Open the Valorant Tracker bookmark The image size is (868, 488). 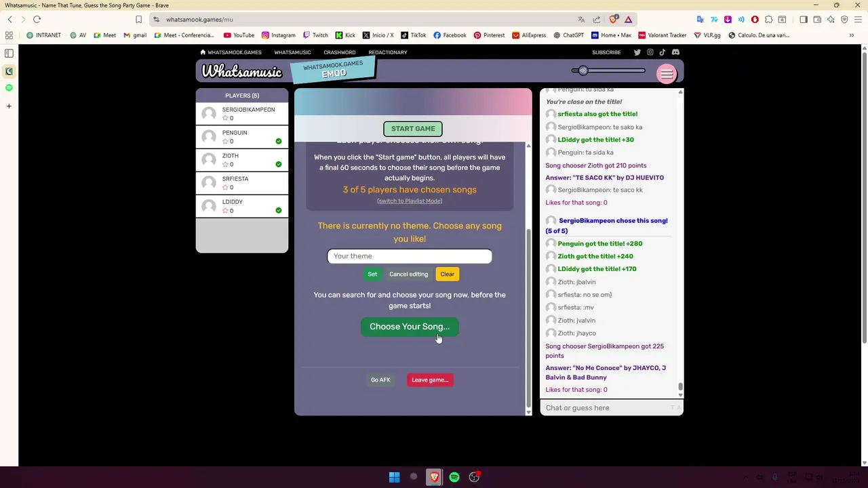point(662,35)
